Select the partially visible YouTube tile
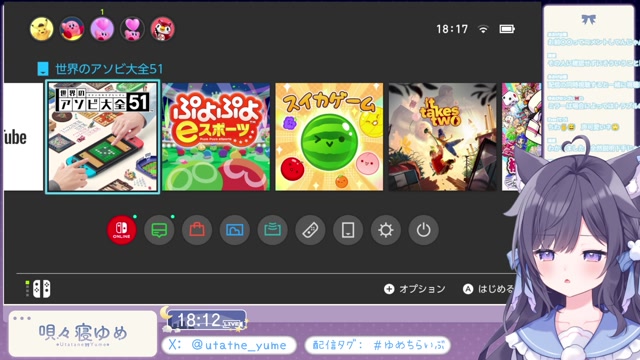 [x=23, y=137]
